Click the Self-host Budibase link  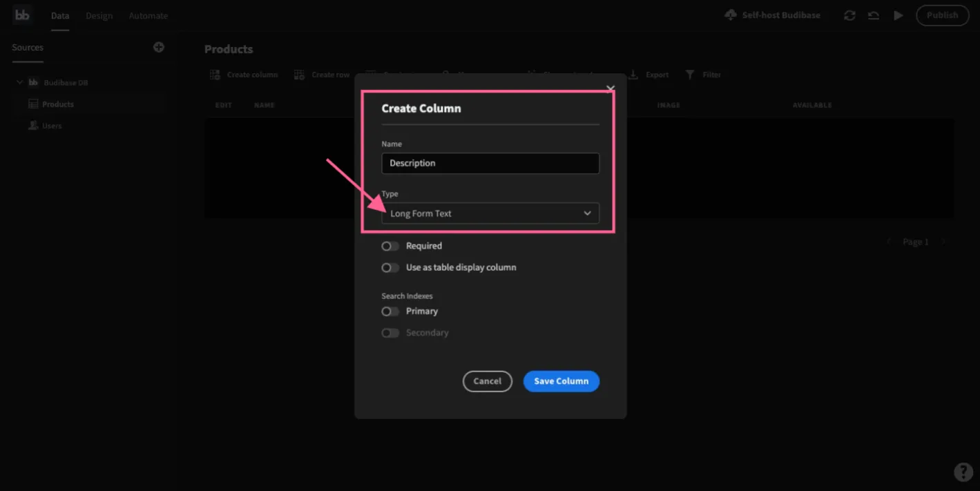(781, 15)
